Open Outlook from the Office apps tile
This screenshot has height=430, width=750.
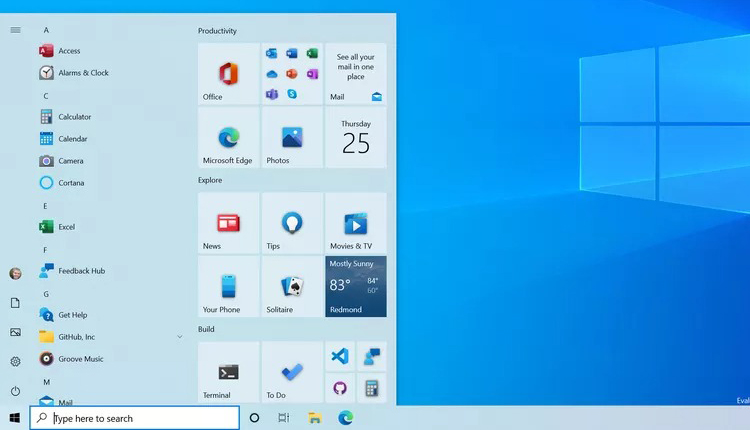click(x=272, y=53)
